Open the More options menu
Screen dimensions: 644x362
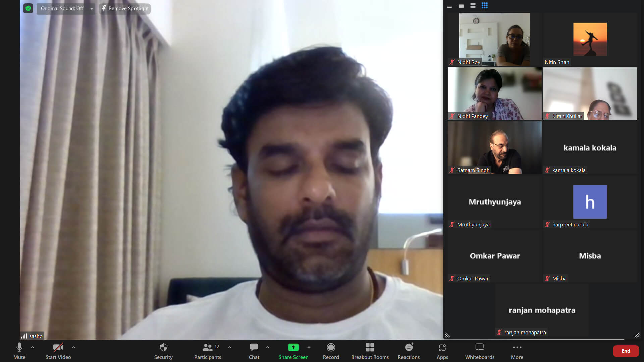pos(517,351)
